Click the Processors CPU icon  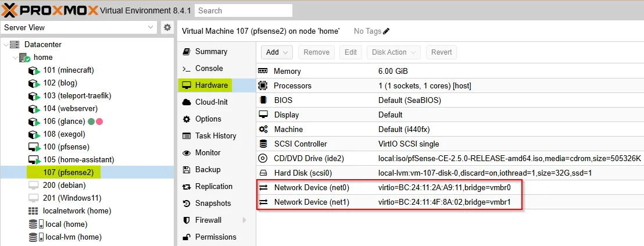(263, 85)
